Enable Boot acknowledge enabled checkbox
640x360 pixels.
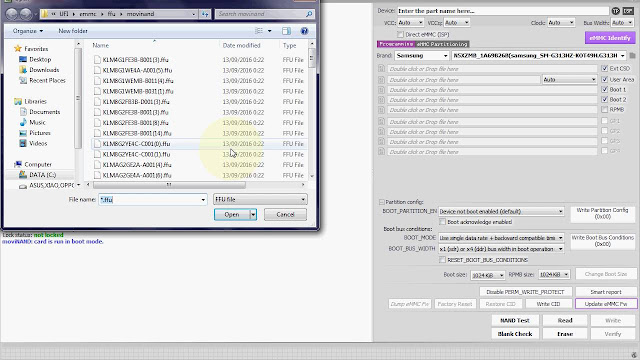[442, 222]
